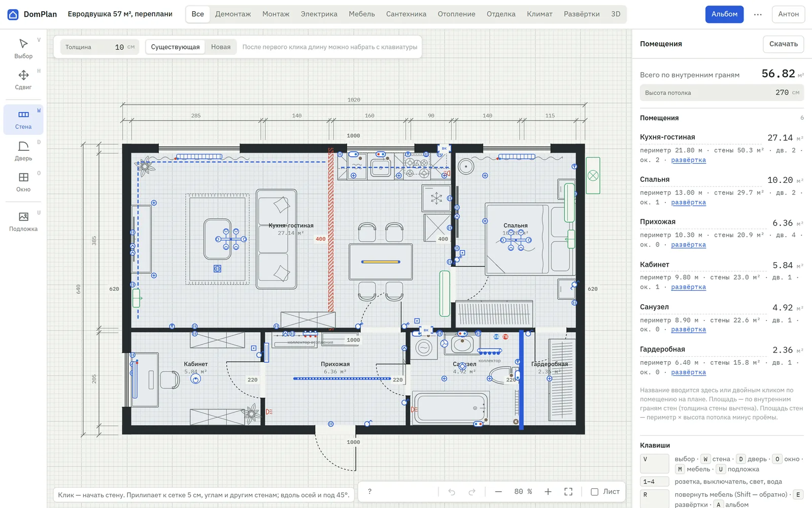Choose the Дверь door tool

point(23,151)
